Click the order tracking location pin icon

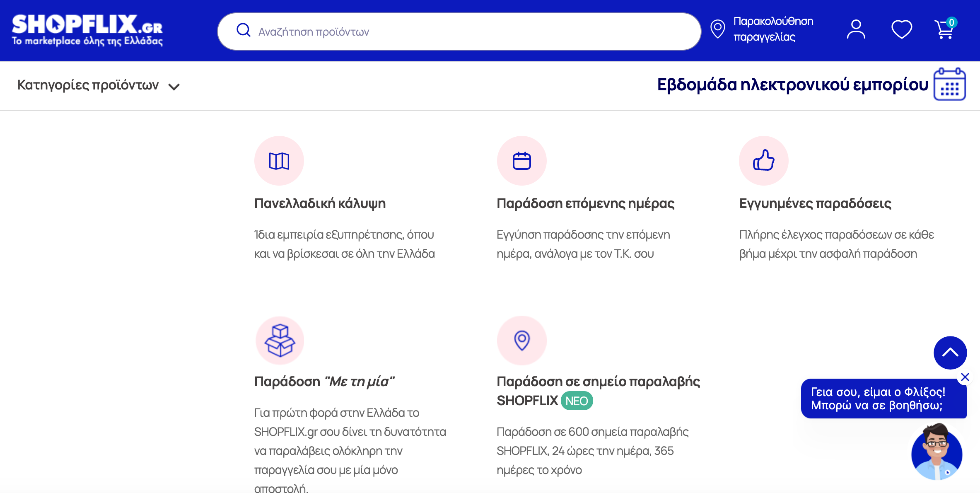click(x=717, y=29)
